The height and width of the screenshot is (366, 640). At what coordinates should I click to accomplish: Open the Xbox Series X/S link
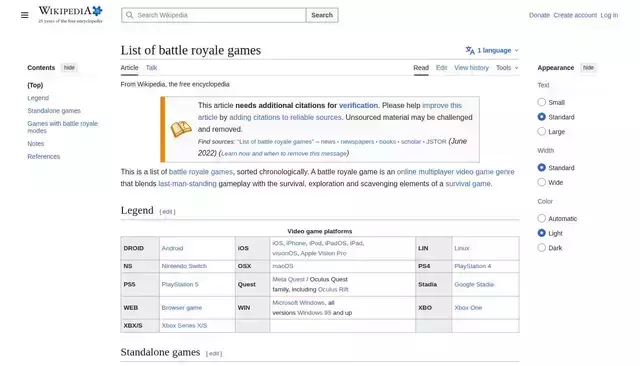coord(184,326)
